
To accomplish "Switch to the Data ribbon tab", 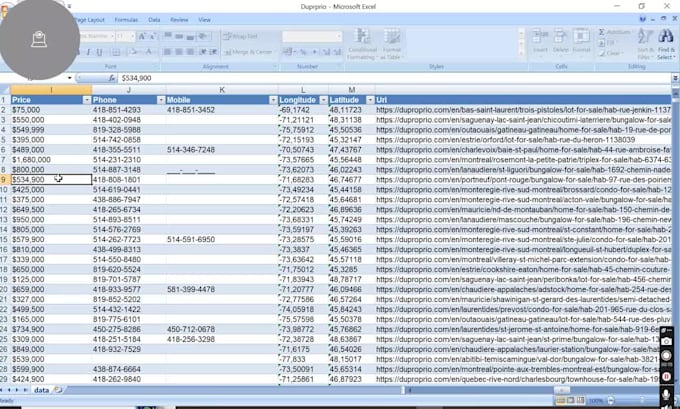I will tap(154, 20).
